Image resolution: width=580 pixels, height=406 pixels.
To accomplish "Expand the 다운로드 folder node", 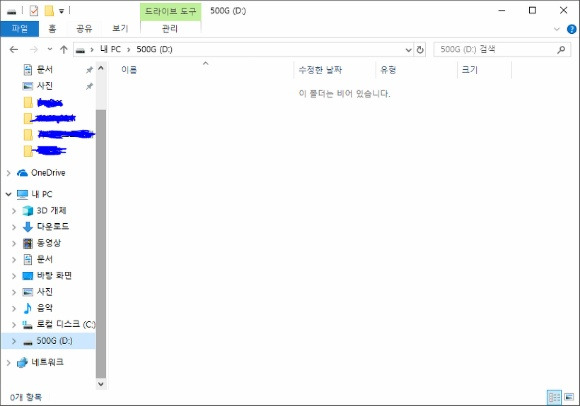I will pyautogui.click(x=14, y=227).
